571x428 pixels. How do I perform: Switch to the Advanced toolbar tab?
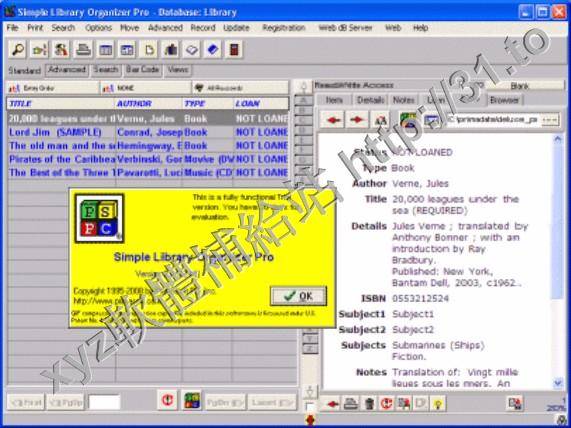tap(67, 70)
